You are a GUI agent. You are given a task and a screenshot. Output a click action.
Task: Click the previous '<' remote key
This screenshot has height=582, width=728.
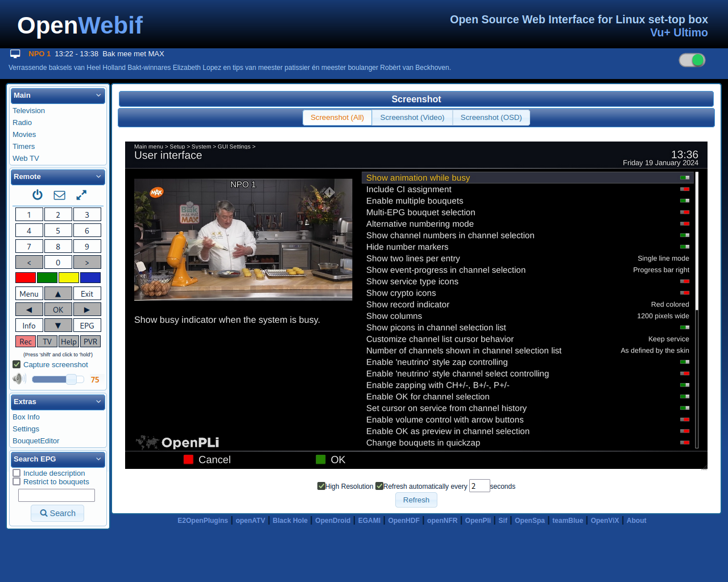tap(29, 262)
